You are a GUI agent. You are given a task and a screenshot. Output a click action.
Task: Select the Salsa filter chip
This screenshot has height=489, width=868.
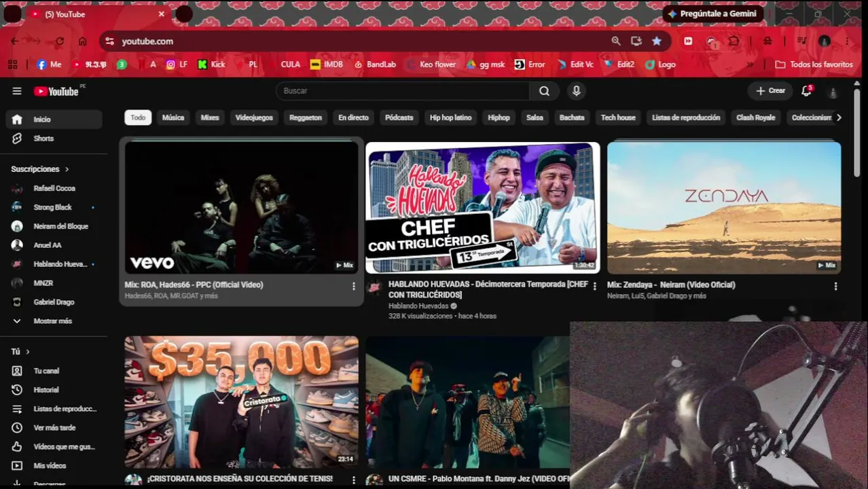(x=535, y=117)
